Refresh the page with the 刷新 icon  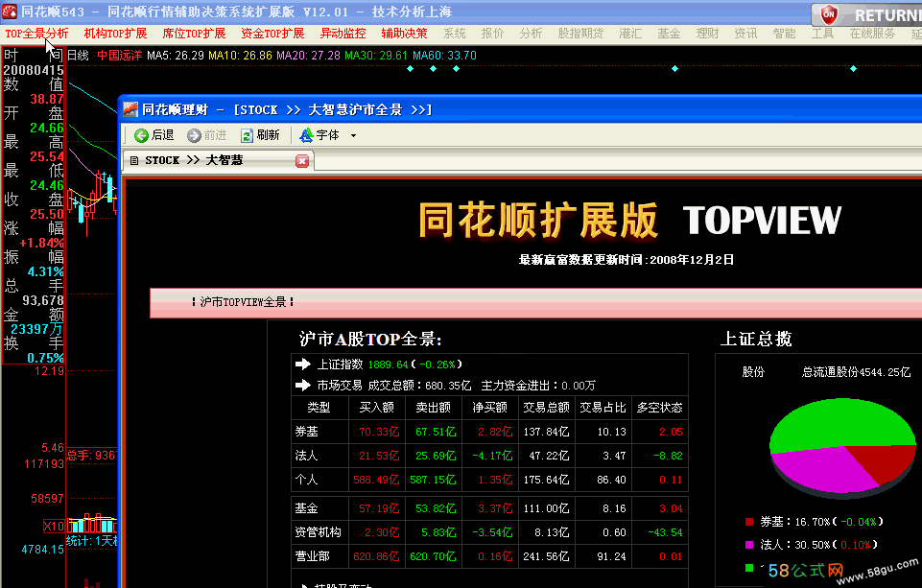tap(247, 136)
